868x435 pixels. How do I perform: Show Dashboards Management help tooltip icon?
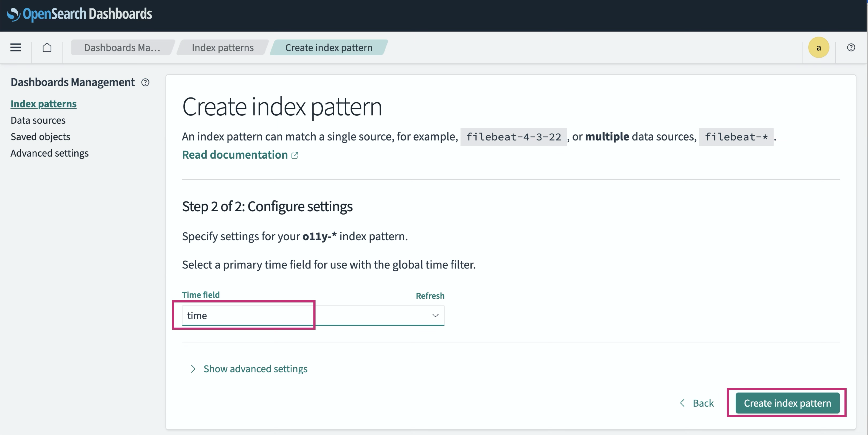pos(145,83)
